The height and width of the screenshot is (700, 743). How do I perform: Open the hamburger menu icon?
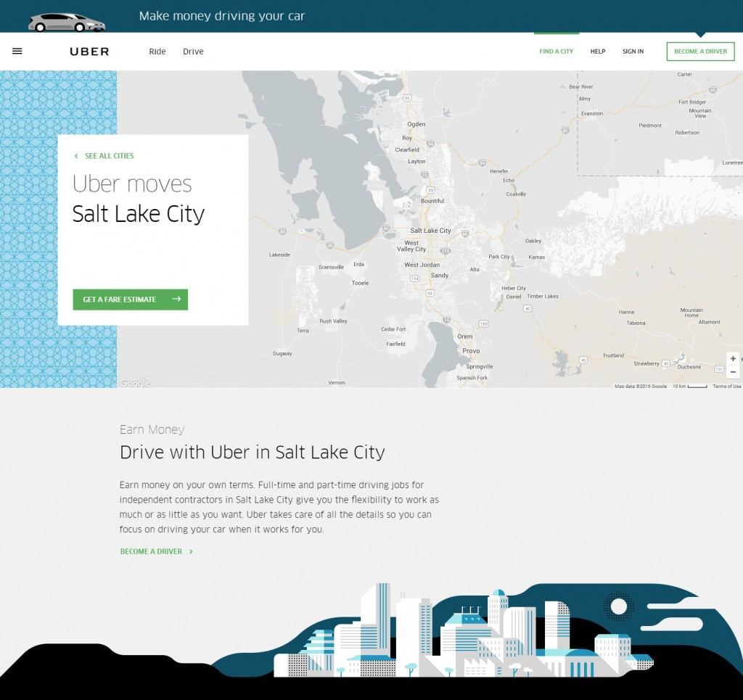[17, 52]
